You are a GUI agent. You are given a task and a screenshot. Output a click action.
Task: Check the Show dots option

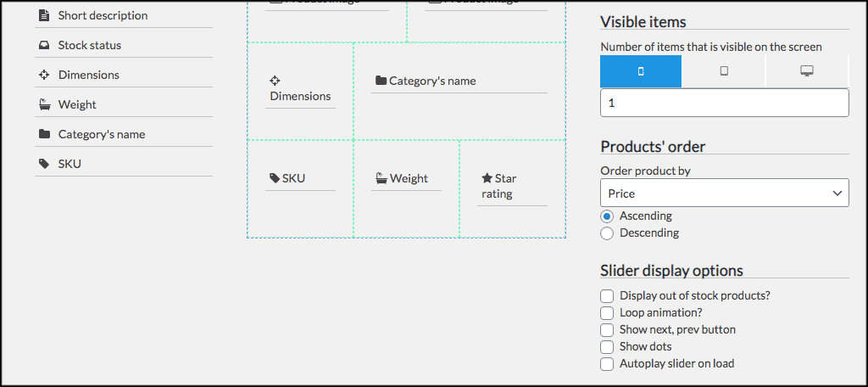pos(607,347)
